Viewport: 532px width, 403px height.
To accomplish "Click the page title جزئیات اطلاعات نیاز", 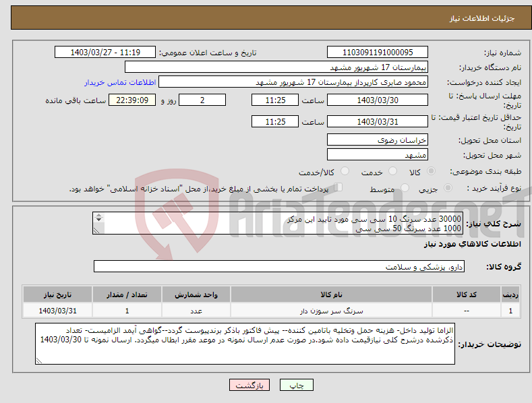I will pyautogui.click(x=482, y=18).
